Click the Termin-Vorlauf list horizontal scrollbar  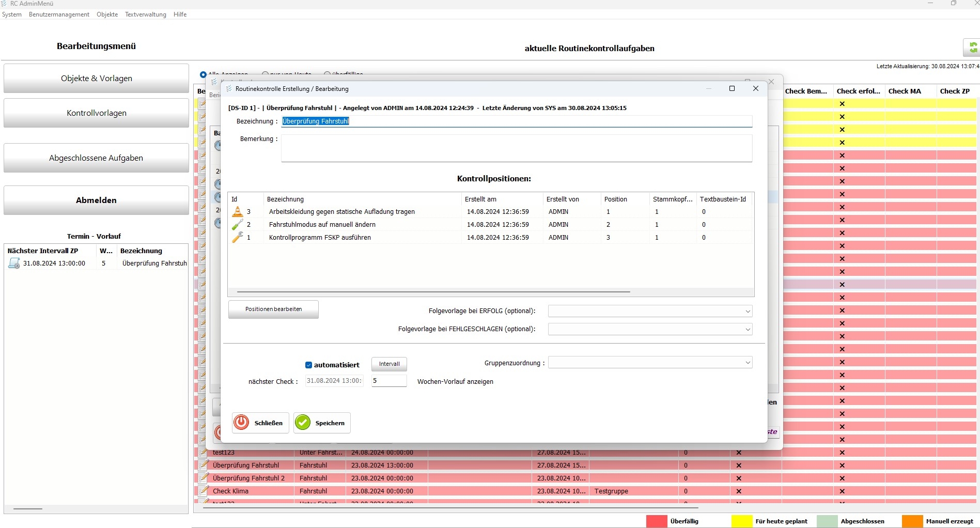(x=28, y=509)
